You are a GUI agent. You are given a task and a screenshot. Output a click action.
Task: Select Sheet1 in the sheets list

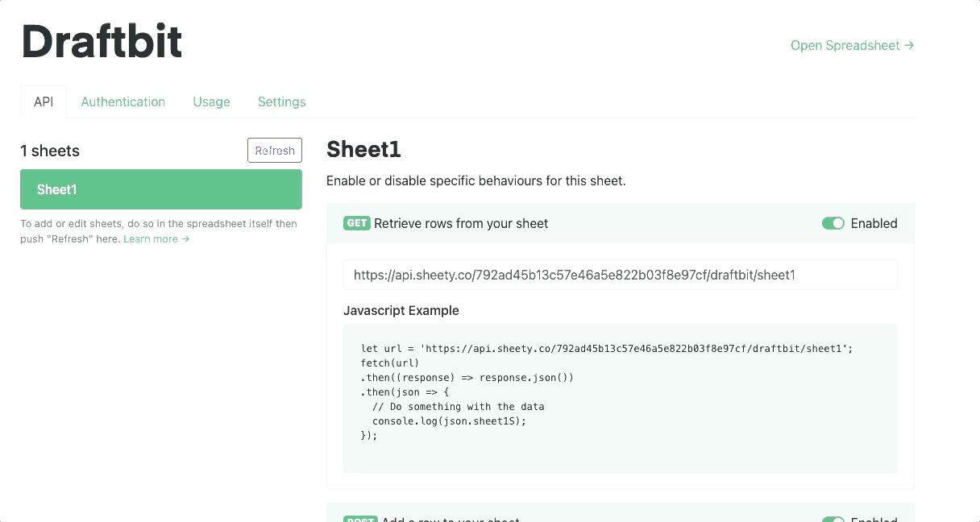pos(161,189)
